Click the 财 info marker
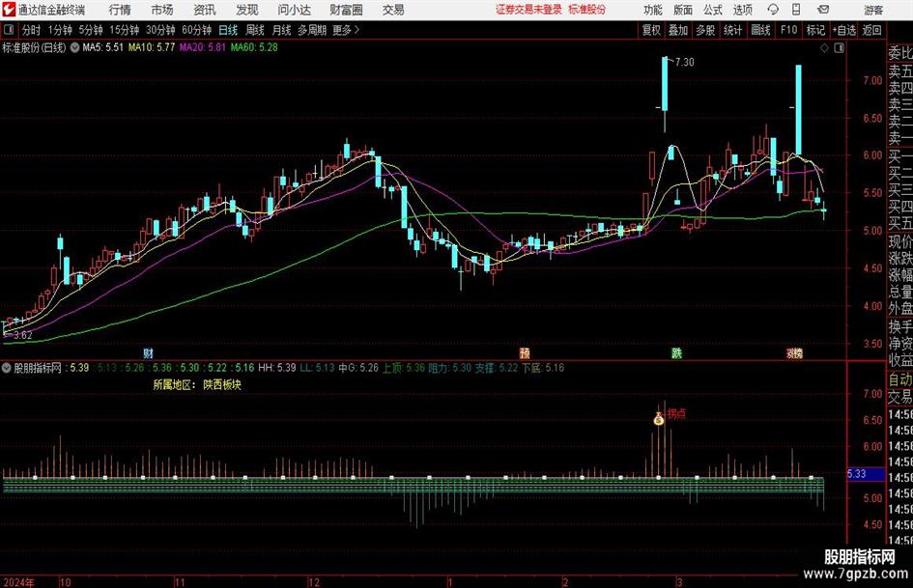The image size is (913, 588). click(148, 353)
